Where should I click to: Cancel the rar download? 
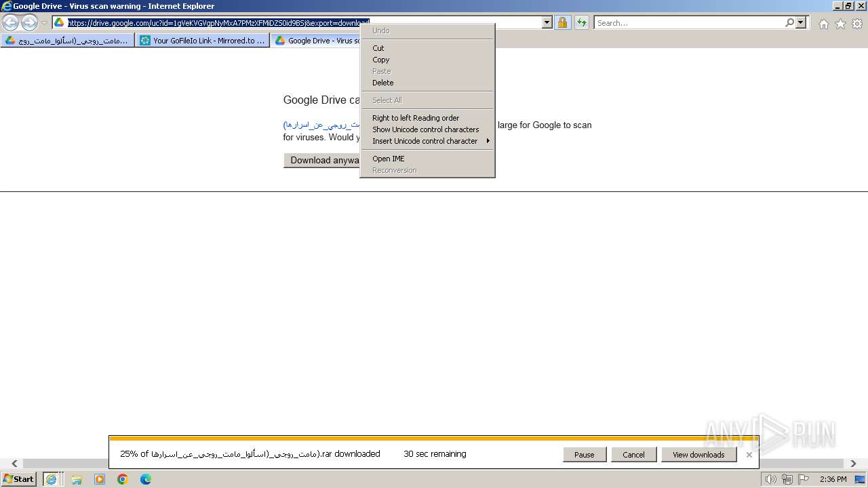click(x=633, y=455)
